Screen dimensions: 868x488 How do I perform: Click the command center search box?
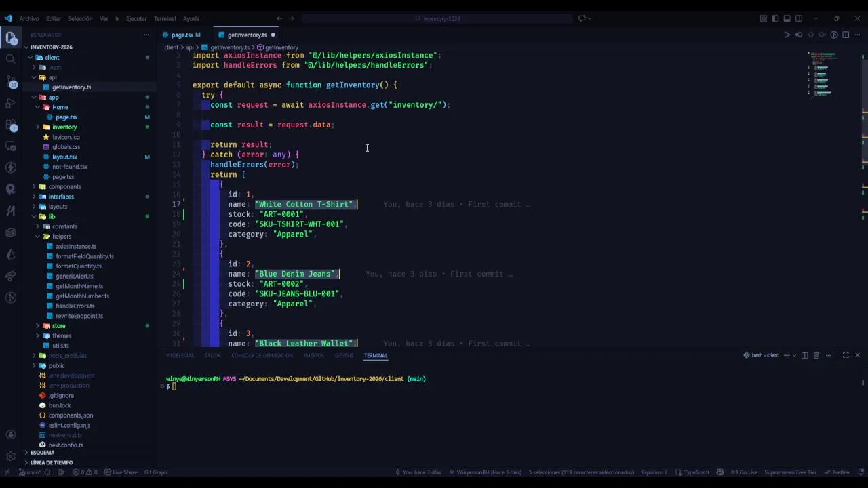tap(438, 18)
